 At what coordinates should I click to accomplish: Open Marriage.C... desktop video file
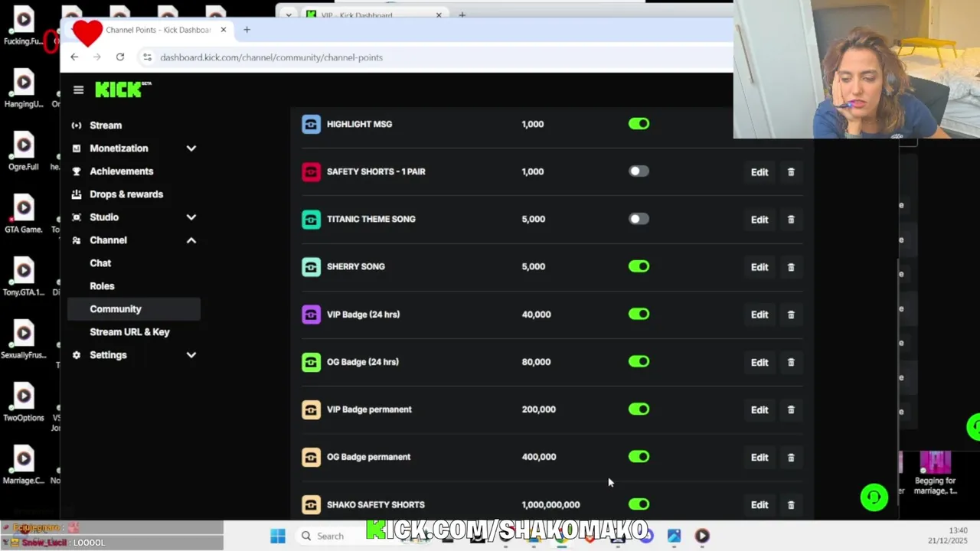pyautogui.click(x=24, y=465)
